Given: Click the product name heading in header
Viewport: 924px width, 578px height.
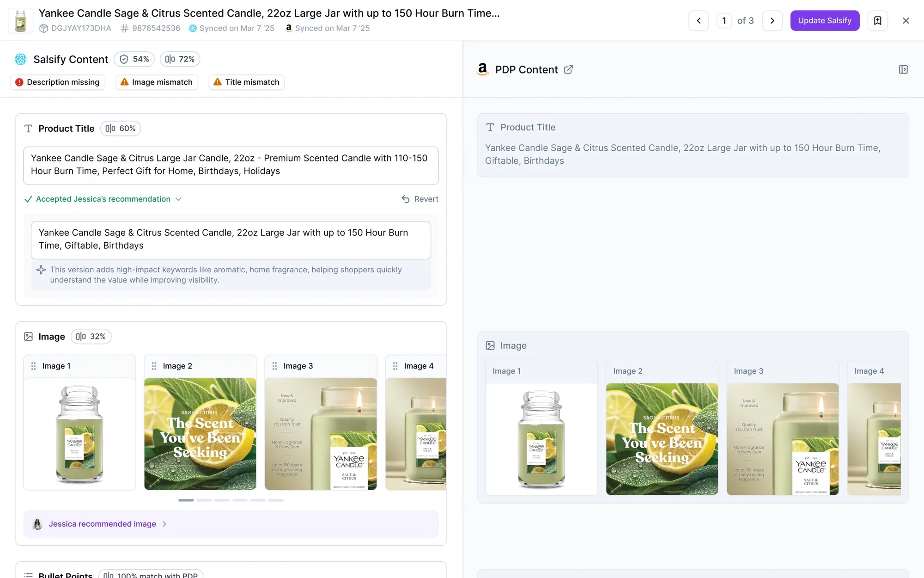Looking at the screenshot, I should (269, 13).
